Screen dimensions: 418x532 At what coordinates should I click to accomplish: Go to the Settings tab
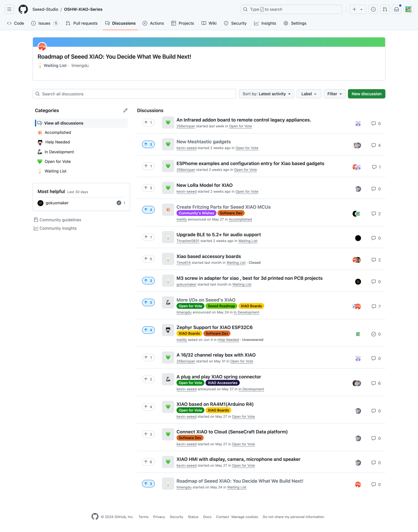click(x=295, y=23)
